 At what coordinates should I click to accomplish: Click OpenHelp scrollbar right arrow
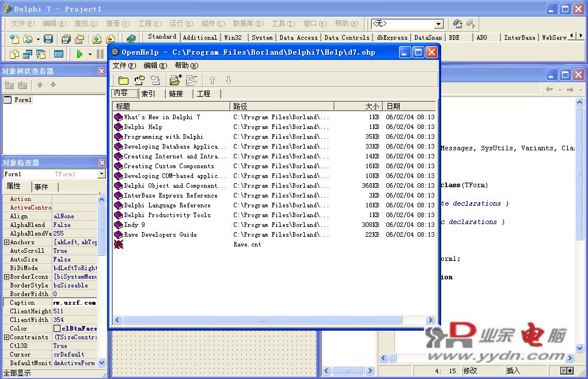(431, 320)
